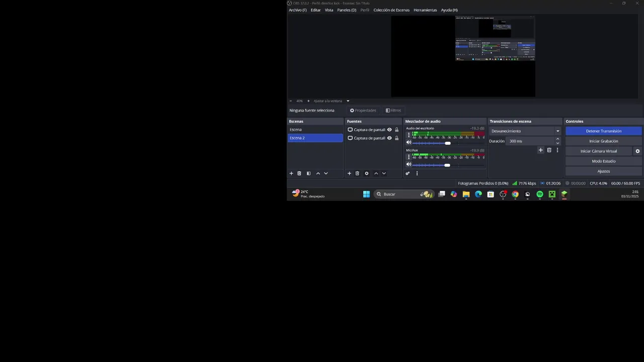The image size is (644, 362).
Task: Move source up arrow in Fuentes panel
Action: pos(376,173)
